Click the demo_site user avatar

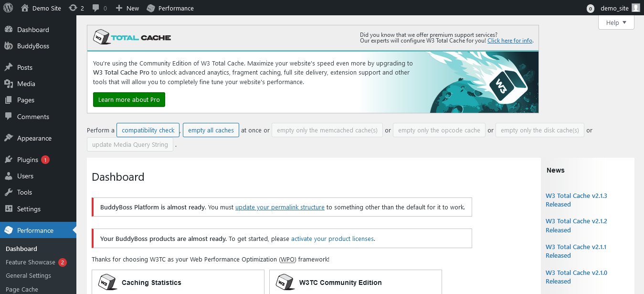point(636,8)
